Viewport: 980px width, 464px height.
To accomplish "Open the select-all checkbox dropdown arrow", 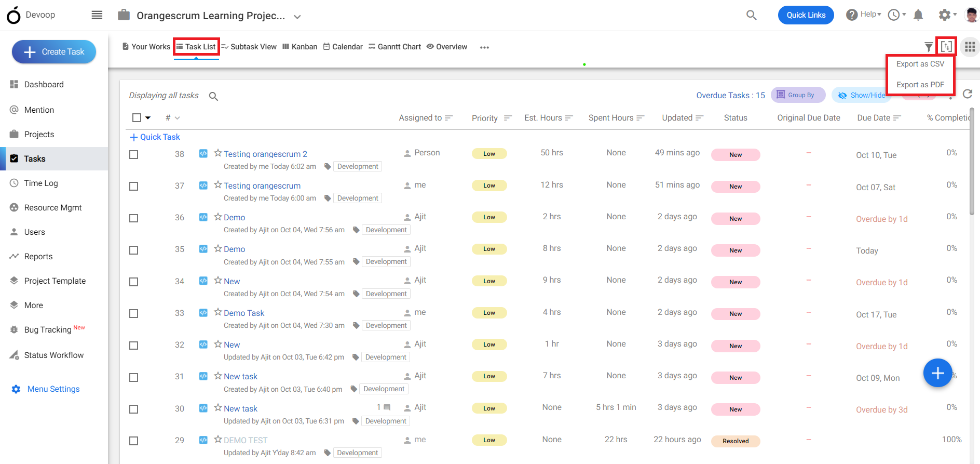I will pyautogui.click(x=148, y=118).
